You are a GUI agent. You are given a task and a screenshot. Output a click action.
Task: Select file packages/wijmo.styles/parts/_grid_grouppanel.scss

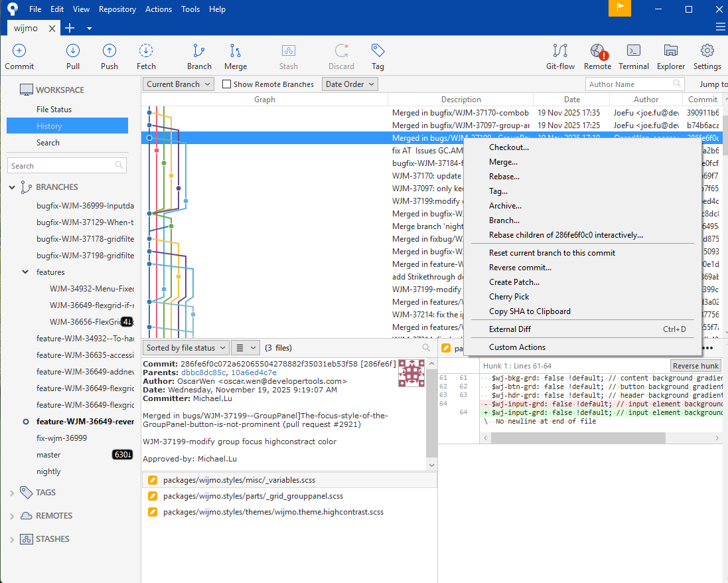pos(289,496)
